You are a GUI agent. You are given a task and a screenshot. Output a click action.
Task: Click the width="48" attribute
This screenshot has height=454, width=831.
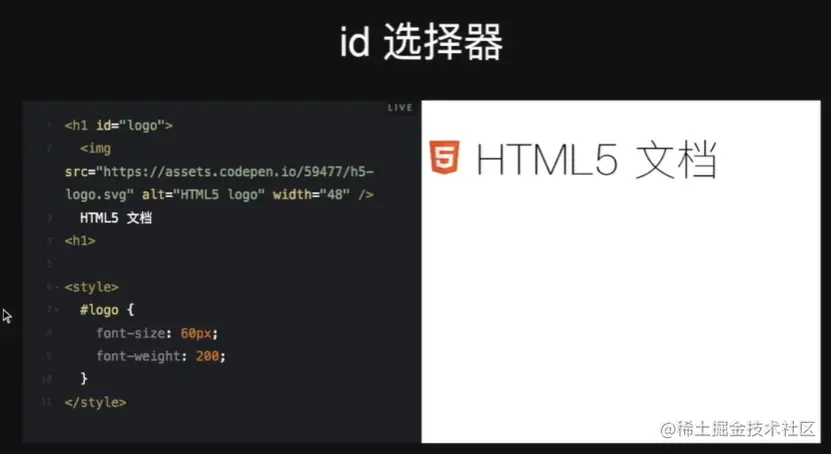[x=311, y=195]
